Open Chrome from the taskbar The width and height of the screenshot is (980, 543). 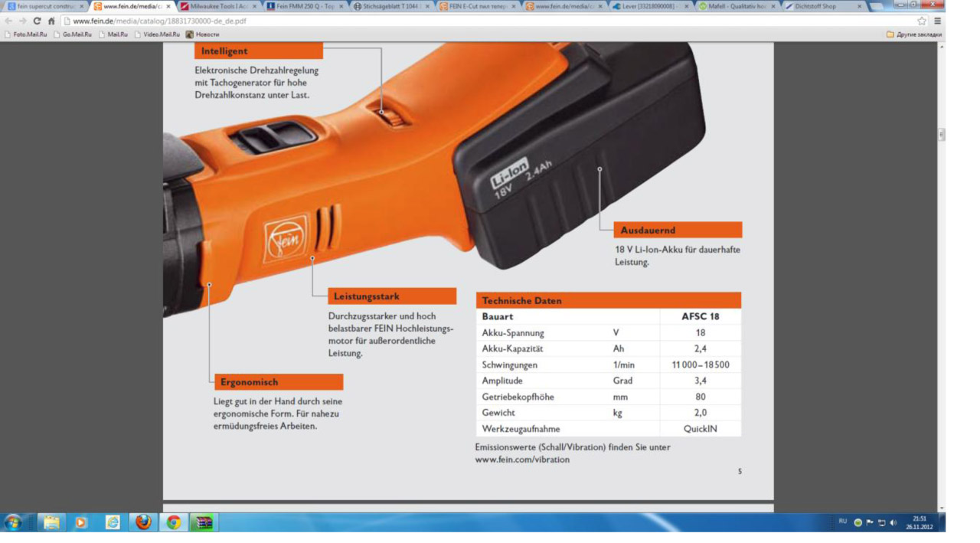tap(174, 522)
